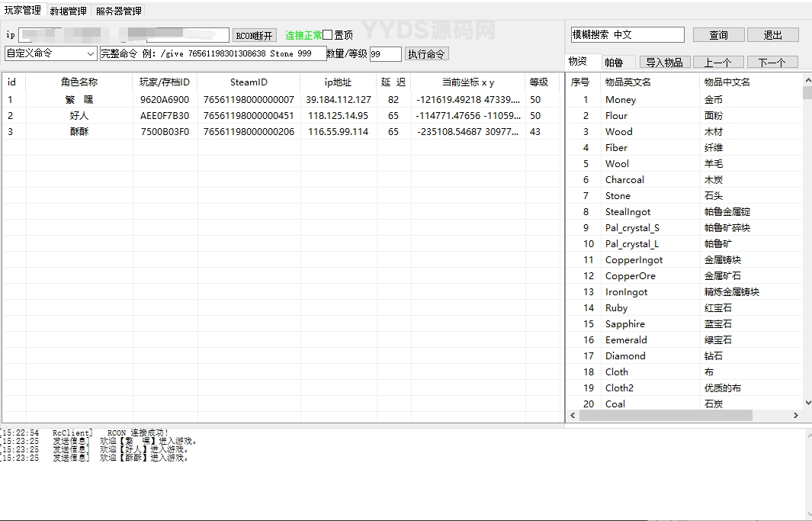Select player row 好人 in the table
Screen dimensions: 812x521
79,116
